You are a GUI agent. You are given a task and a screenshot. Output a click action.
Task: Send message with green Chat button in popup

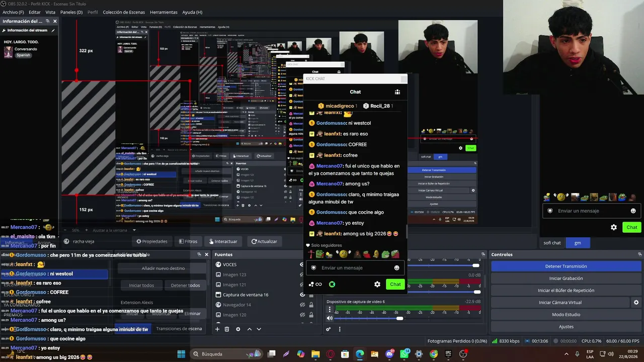click(395, 285)
